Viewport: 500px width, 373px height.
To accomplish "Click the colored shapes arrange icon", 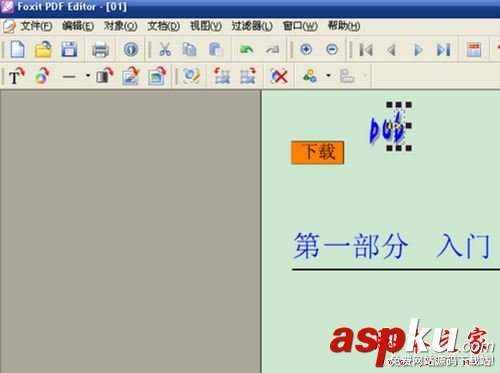I will (x=310, y=76).
